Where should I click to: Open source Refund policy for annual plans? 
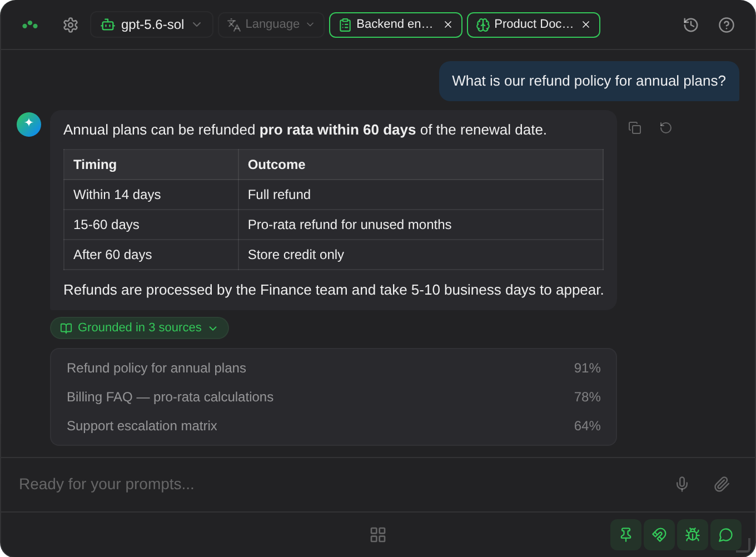[x=334, y=368]
